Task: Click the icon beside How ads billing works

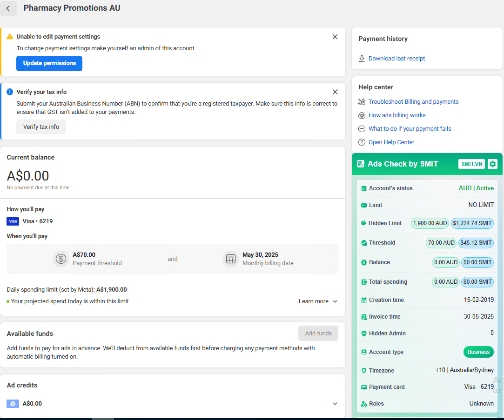Action: coord(362,115)
